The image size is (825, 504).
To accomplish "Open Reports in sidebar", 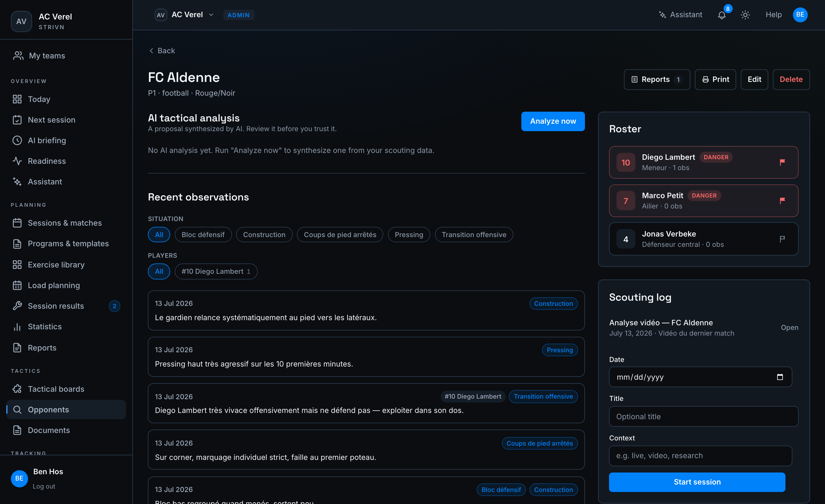I will (x=66, y=347).
